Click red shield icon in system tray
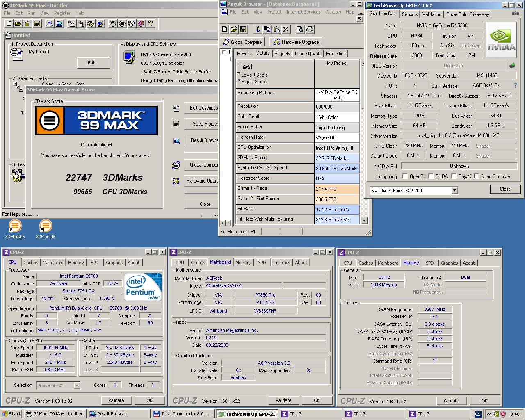Image resolution: width=525 pixels, height=420 pixels. 503,414
